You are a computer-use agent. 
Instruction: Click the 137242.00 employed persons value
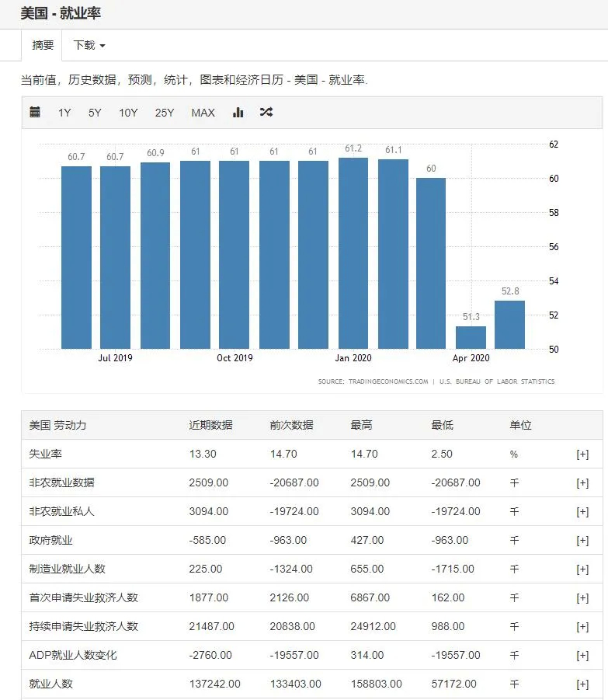pos(214,684)
